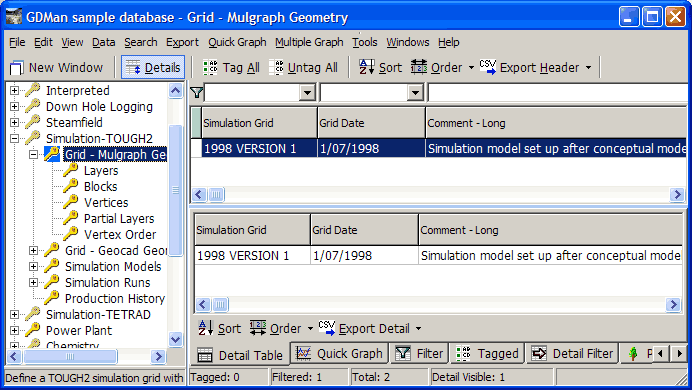Image resolution: width=692 pixels, height=390 pixels.
Task: Click the key icon beside Simulation Models
Action: 51,266
